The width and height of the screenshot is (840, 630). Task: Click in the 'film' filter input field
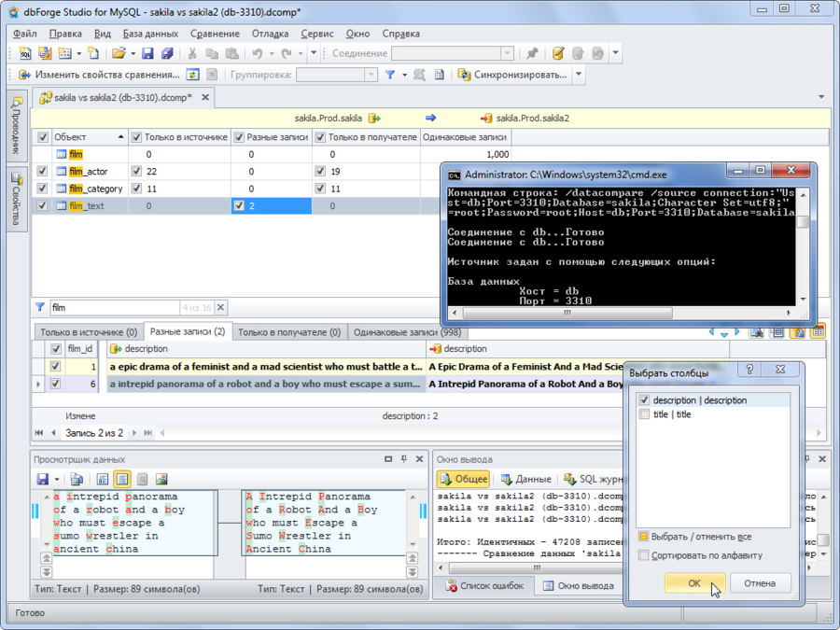(x=115, y=307)
